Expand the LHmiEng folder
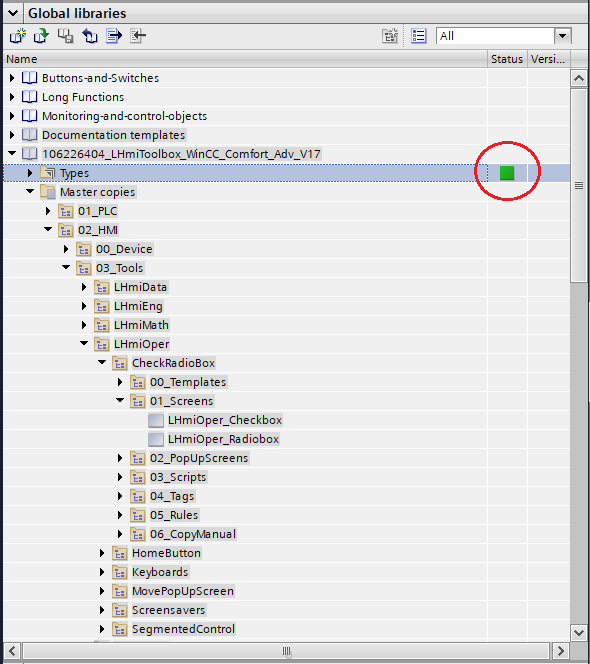 (x=84, y=306)
